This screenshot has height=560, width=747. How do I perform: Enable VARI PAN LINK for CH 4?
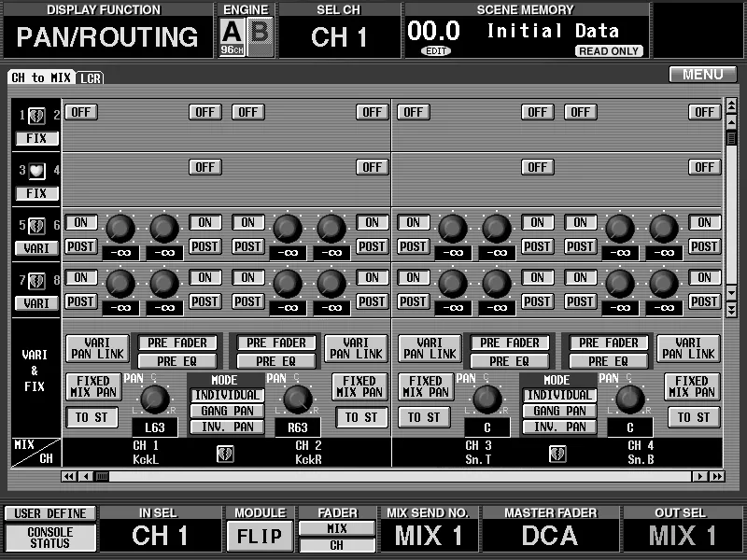(688, 348)
